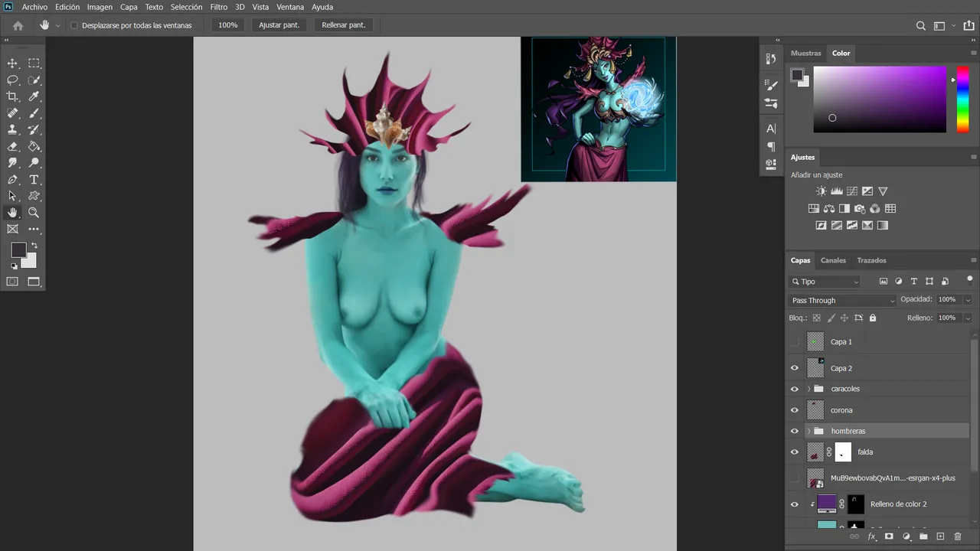Delete the selected layer
This screenshot has width=980, height=551.
coord(957,536)
